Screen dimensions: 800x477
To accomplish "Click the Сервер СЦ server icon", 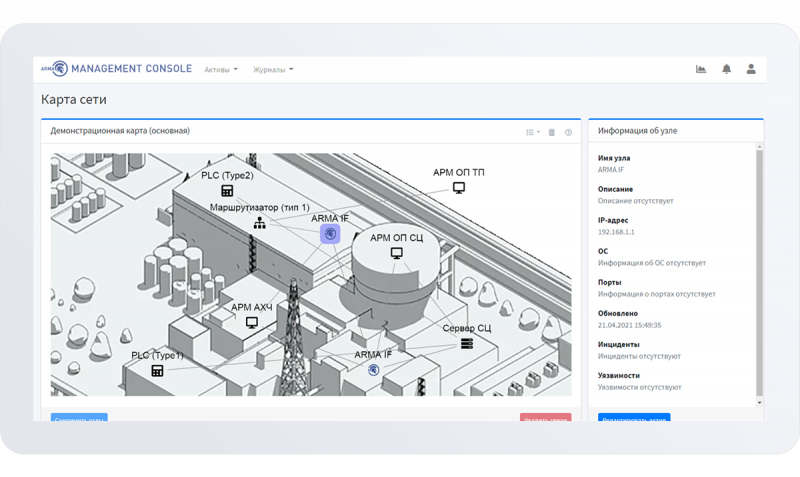I will [x=467, y=344].
